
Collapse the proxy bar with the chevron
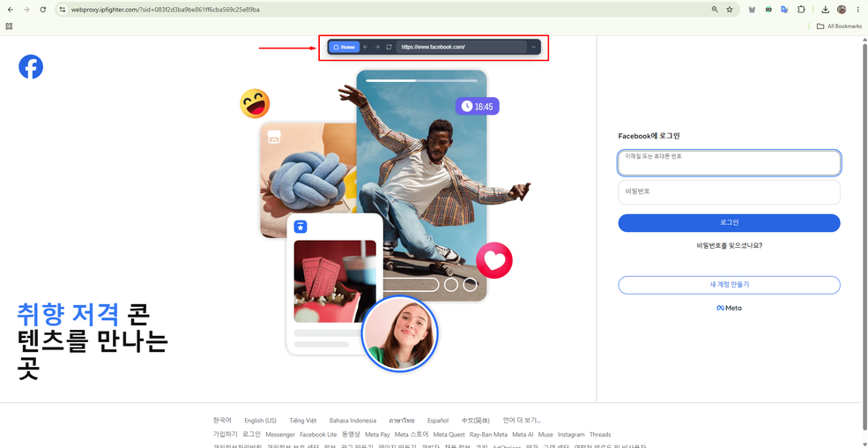click(534, 47)
